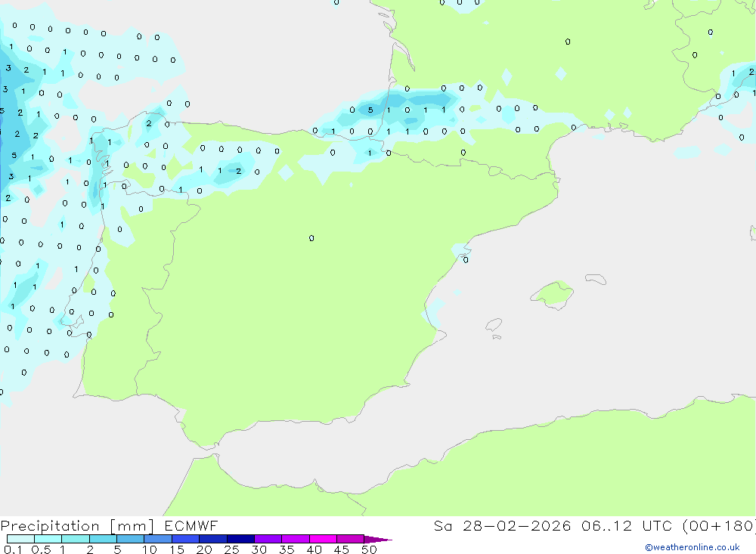756x554 pixels.
Task: Open the weatheronline.co.uk copyright link
Action: coord(692,547)
